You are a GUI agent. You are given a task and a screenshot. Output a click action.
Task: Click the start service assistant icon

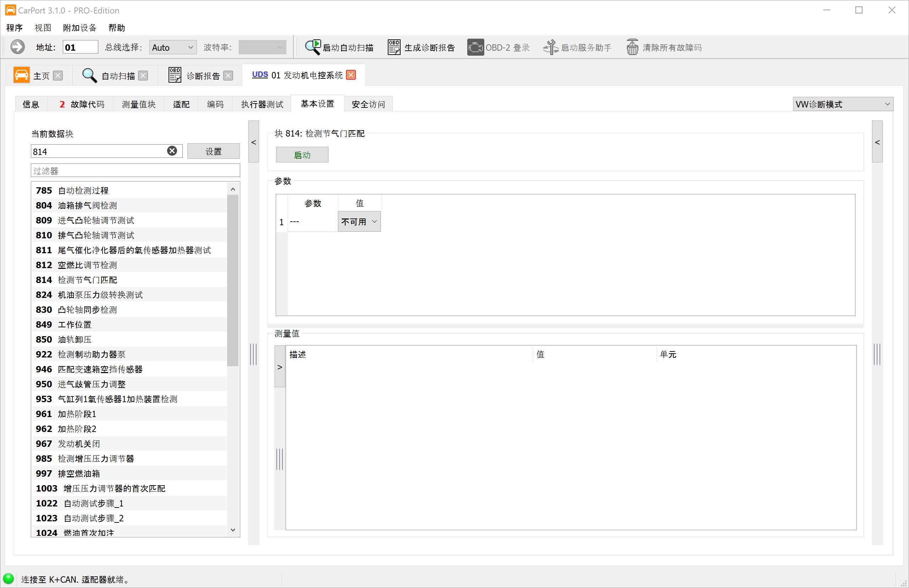tap(550, 48)
